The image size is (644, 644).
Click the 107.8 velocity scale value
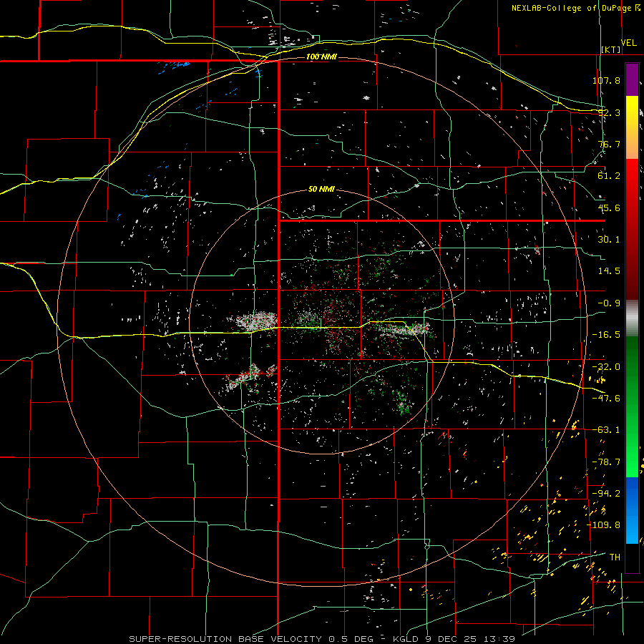point(606,80)
